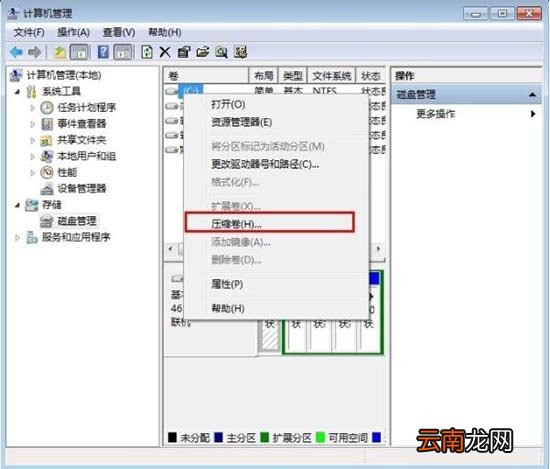
Task: Toggle the show/hide console tree icon
Action: pyautogui.click(x=79, y=52)
